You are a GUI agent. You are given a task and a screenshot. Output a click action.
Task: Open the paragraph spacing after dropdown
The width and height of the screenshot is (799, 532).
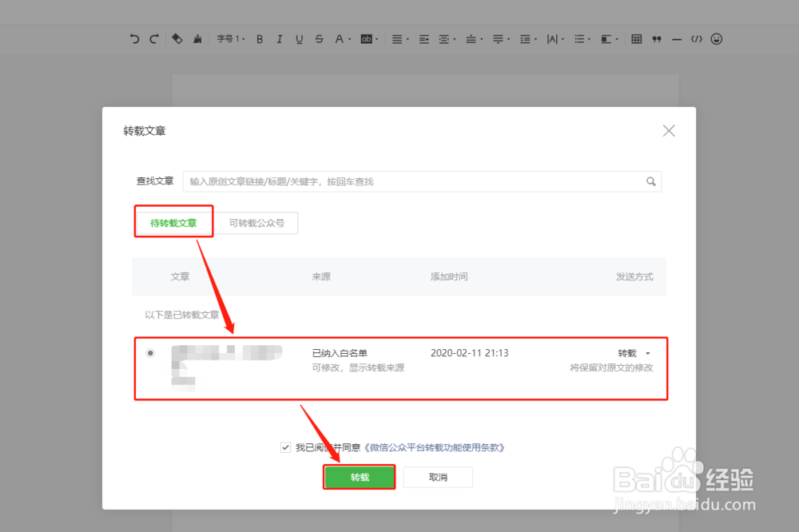(502, 39)
